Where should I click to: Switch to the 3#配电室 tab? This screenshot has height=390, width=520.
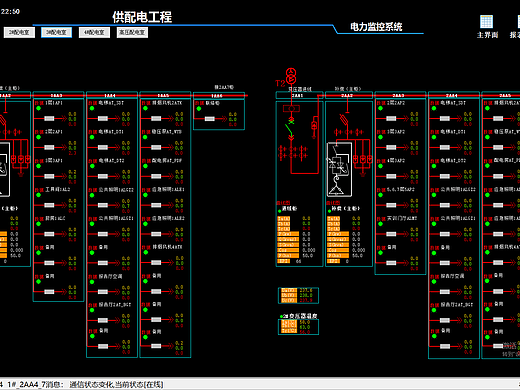pyautogui.click(x=56, y=32)
